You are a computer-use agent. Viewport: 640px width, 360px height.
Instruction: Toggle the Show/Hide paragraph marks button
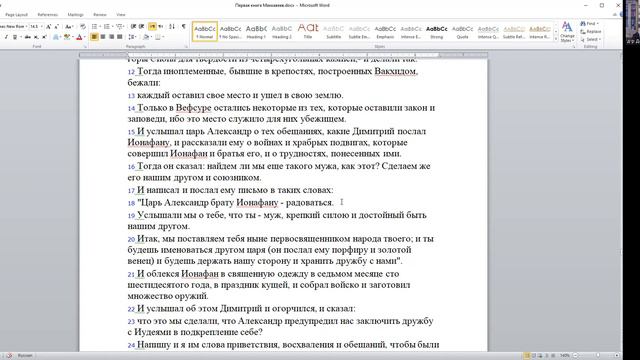(184, 27)
